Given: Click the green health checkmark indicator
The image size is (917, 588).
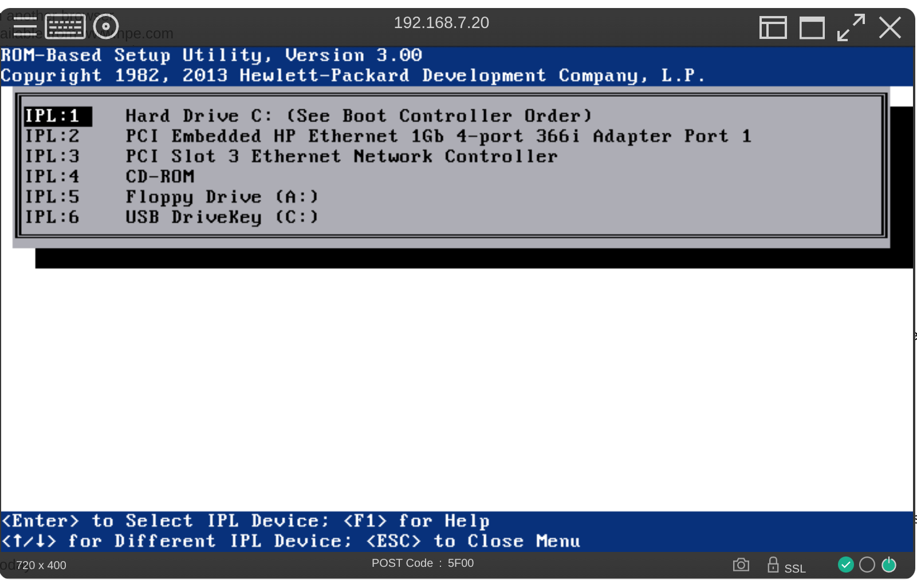Looking at the screenshot, I should 846,565.
